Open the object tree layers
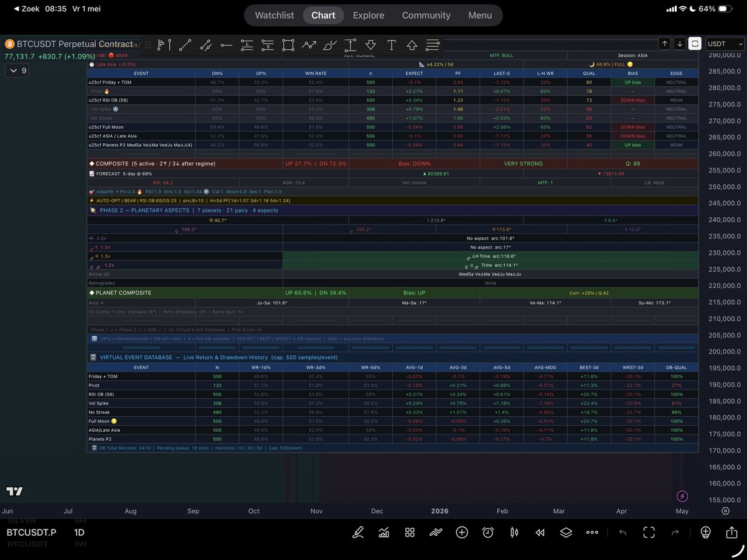The image size is (747, 560). 566,533
